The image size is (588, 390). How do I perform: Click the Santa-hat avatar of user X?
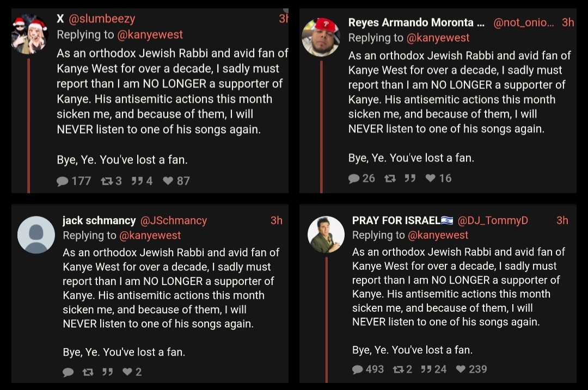pos(29,34)
